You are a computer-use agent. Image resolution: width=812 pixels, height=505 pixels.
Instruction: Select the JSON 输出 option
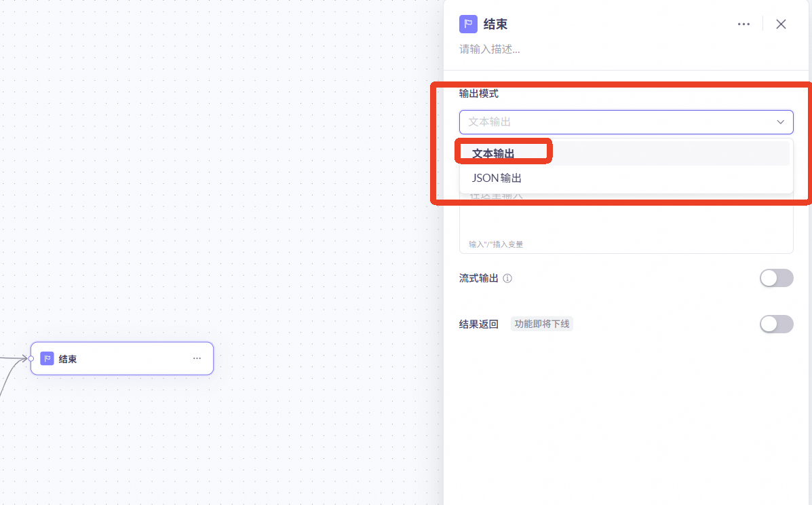625,178
